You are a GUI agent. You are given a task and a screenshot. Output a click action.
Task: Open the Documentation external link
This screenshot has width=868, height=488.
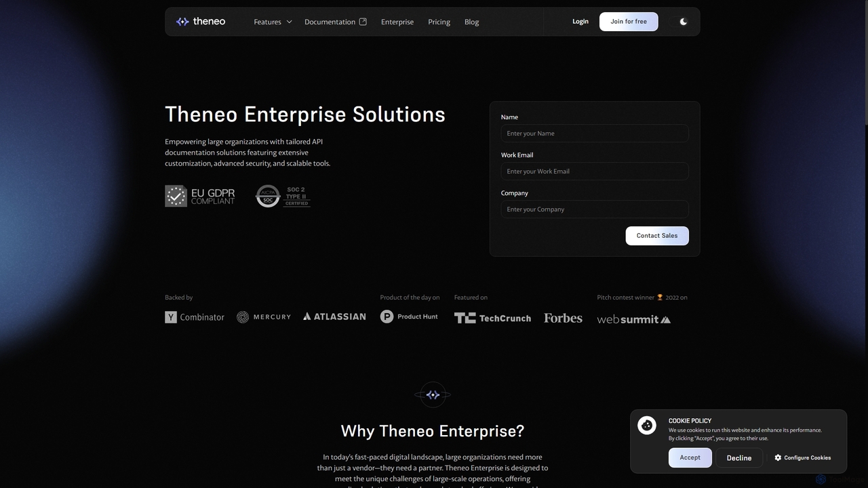click(336, 22)
